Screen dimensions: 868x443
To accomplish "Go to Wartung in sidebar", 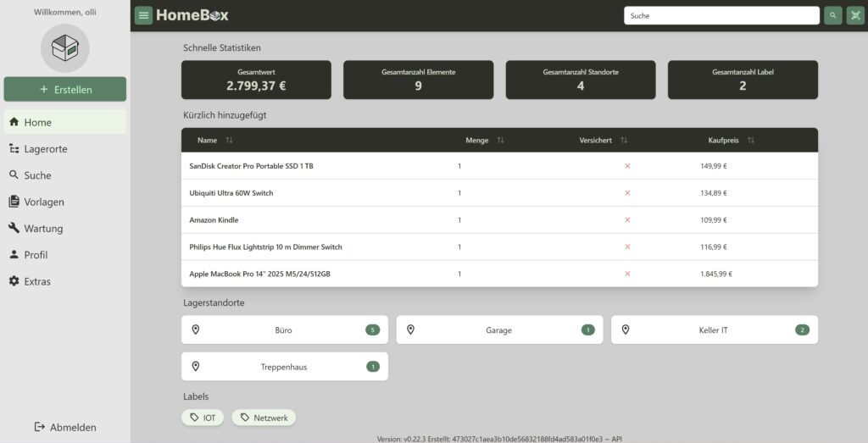I will pyautogui.click(x=43, y=229).
